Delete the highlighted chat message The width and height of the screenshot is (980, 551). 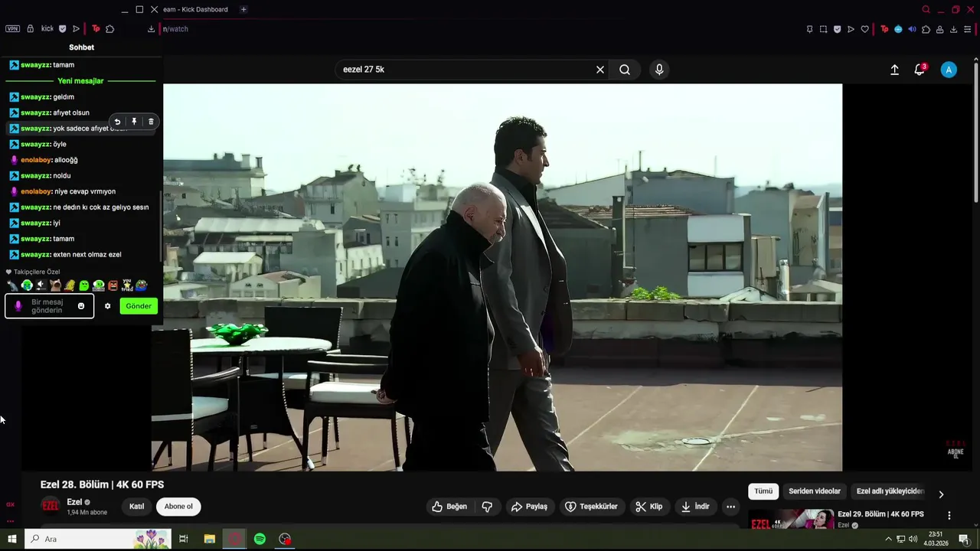tap(151, 122)
